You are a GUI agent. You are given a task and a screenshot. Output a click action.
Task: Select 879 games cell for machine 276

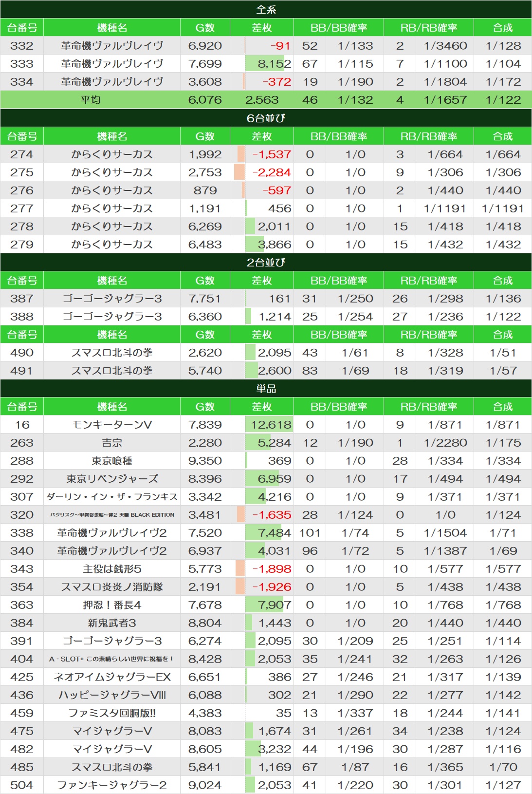205,190
